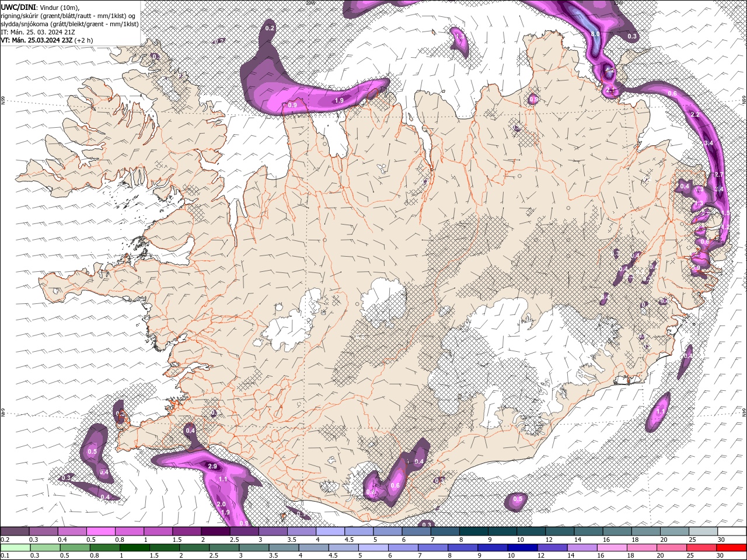Pick the lower green swatch starting at 0.5
Screen dimensions: 747x560
click(75, 548)
